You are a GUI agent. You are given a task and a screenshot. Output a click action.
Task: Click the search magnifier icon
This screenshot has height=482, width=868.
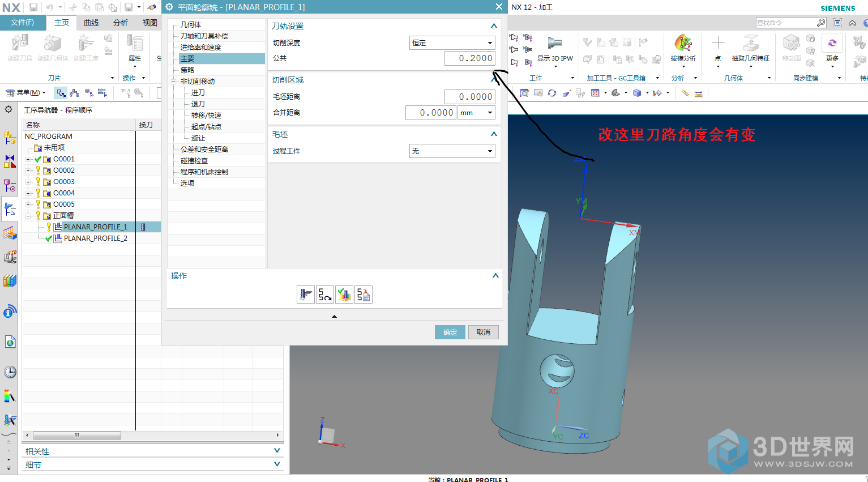pyautogui.click(x=821, y=23)
